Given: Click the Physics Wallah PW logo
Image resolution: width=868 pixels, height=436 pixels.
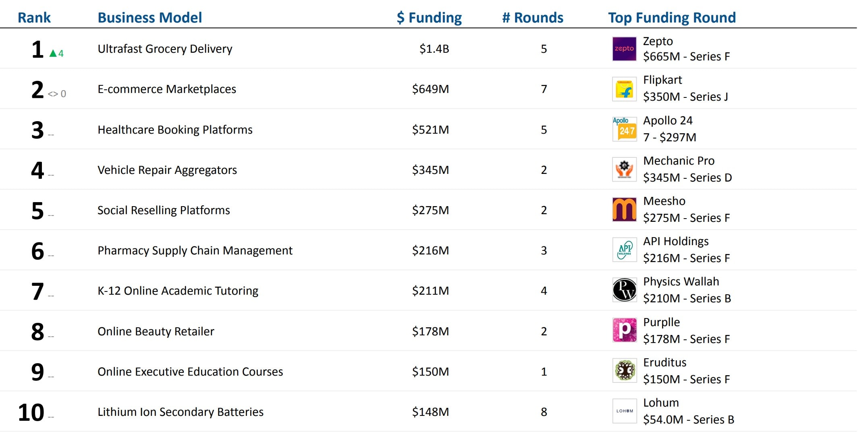Looking at the screenshot, I should click(x=624, y=290).
